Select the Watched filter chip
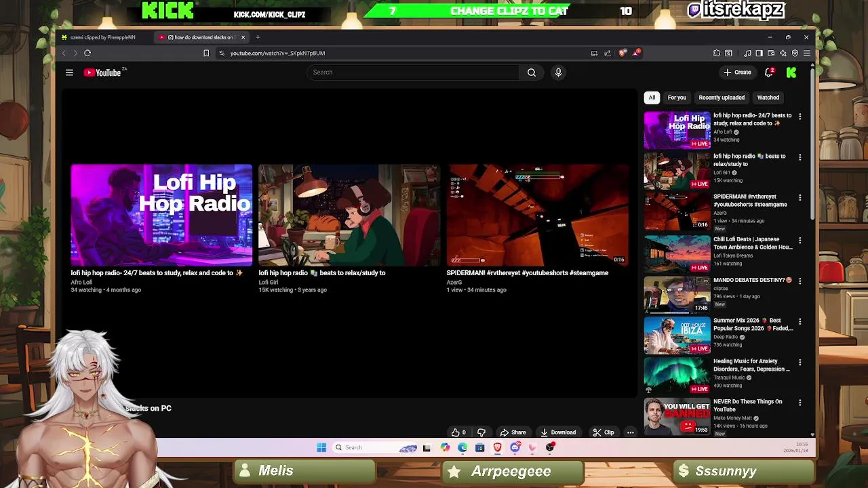The height and width of the screenshot is (488, 868). (768, 98)
